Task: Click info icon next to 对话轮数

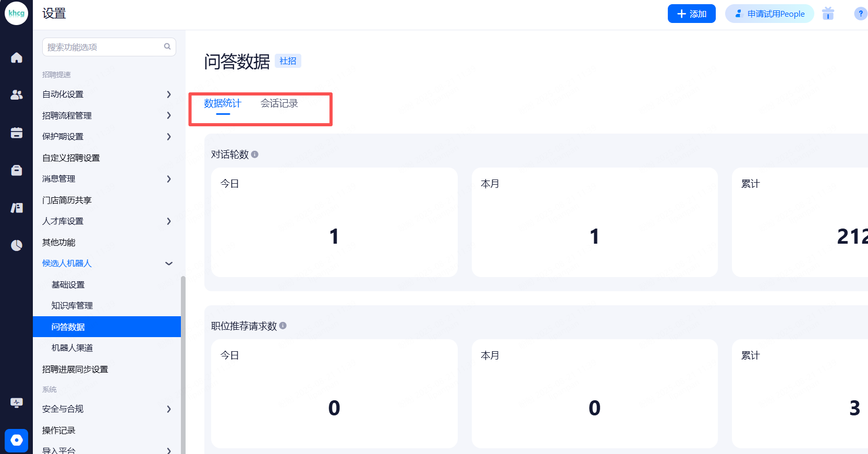Action: click(x=255, y=154)
